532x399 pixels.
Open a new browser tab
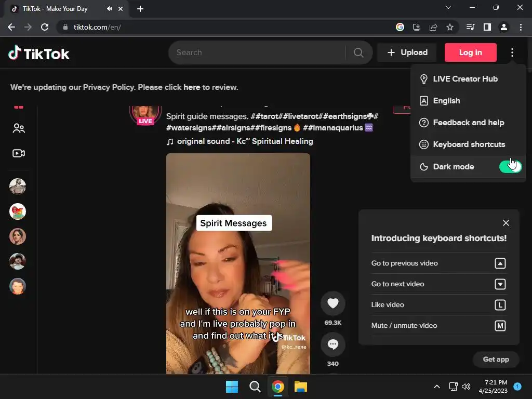pos(140,9)
